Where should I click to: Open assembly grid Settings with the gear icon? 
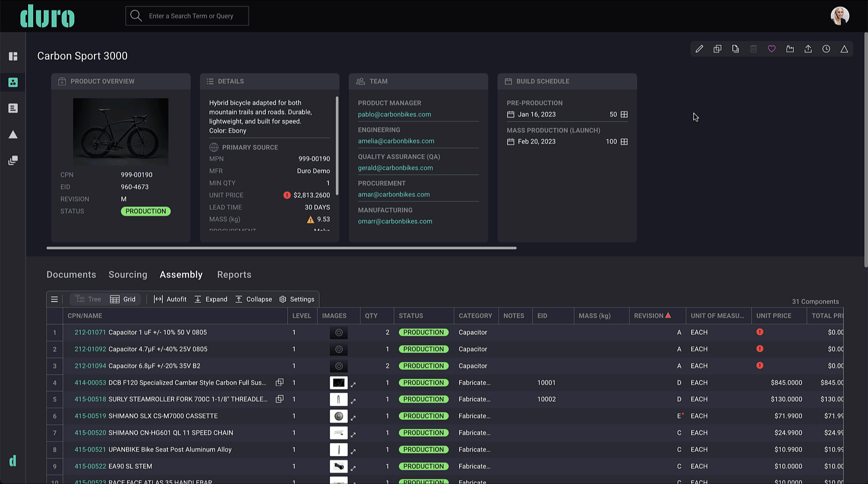tap(297, 299)
